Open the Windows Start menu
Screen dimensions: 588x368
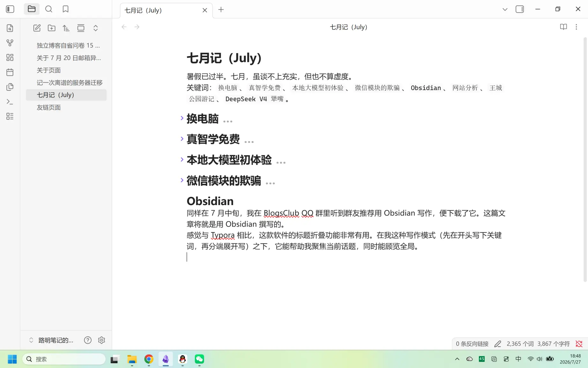(12, 359)
